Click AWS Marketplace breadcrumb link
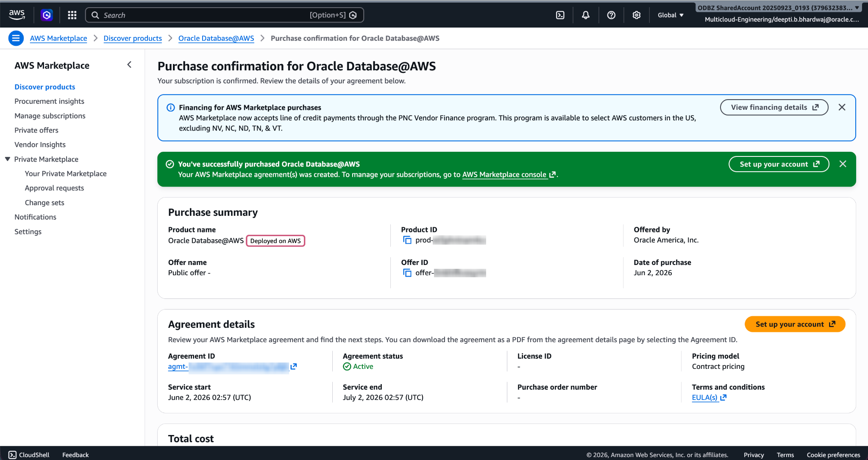The width and height of the screenshot is (868, 460). click(x=58, y=38)
